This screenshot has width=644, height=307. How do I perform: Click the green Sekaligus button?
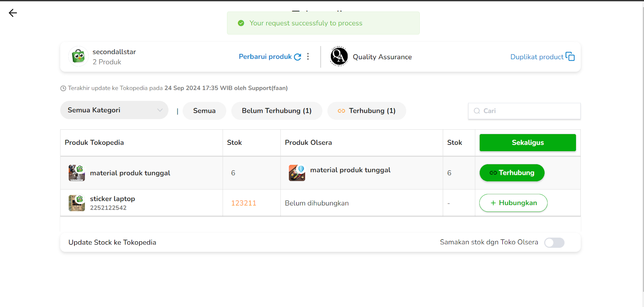tap(528, 143)
